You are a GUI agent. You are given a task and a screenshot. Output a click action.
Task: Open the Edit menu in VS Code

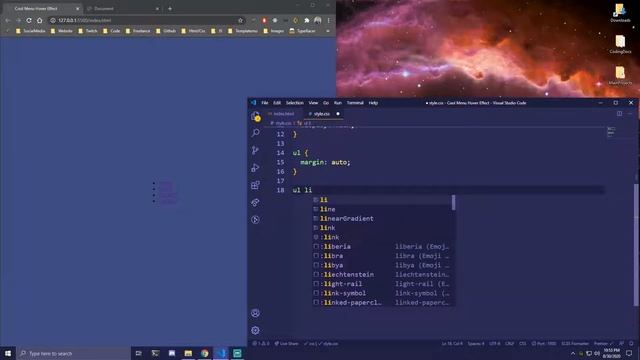coord(277,103)
